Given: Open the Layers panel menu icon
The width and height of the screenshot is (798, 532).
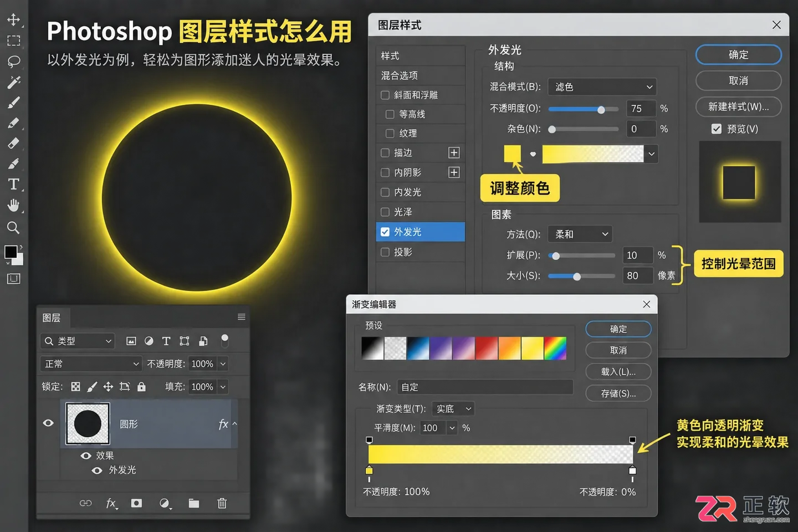Looking at the screenshot, I should [241, 317].
